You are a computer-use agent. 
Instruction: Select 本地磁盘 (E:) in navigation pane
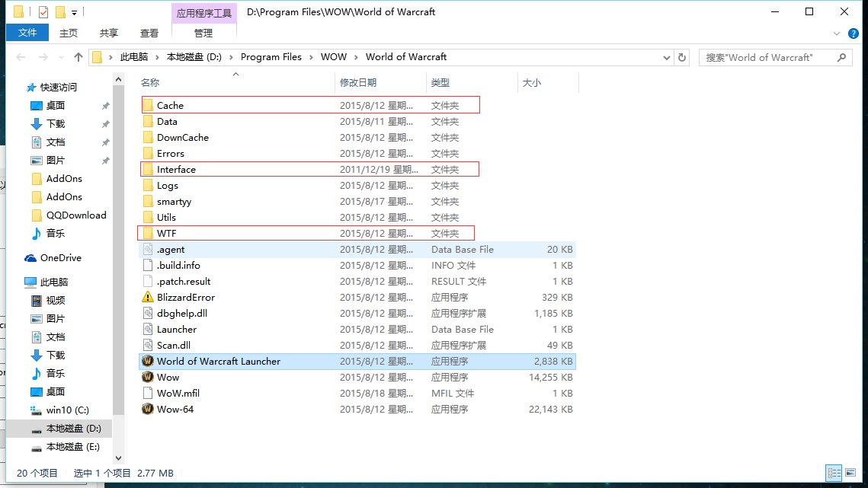72,447
